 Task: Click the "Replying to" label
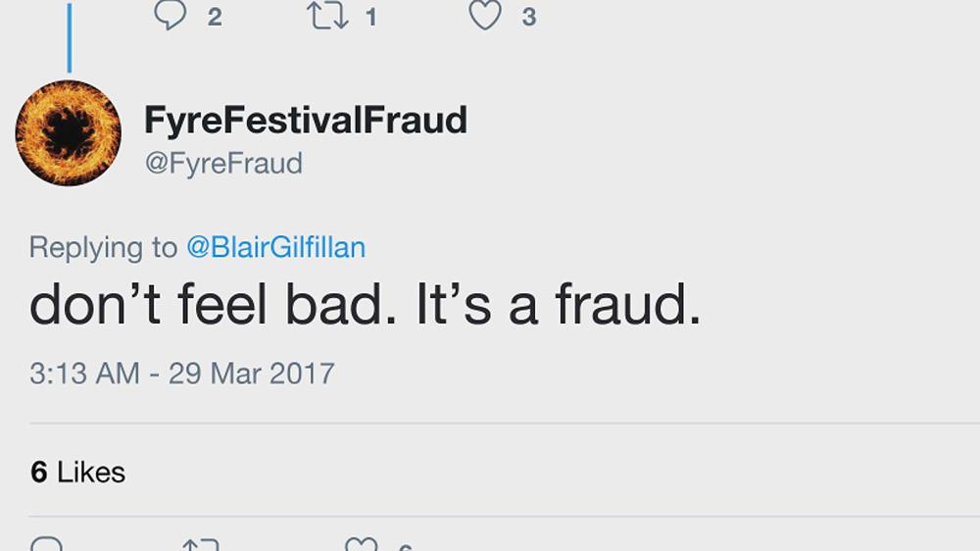[x=103, y=247]
